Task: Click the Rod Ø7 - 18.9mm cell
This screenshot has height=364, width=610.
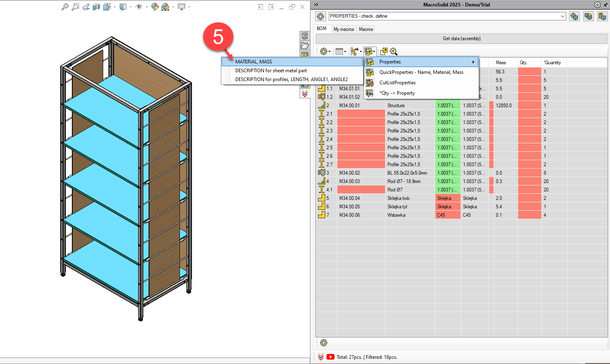Action: (410, 181)
